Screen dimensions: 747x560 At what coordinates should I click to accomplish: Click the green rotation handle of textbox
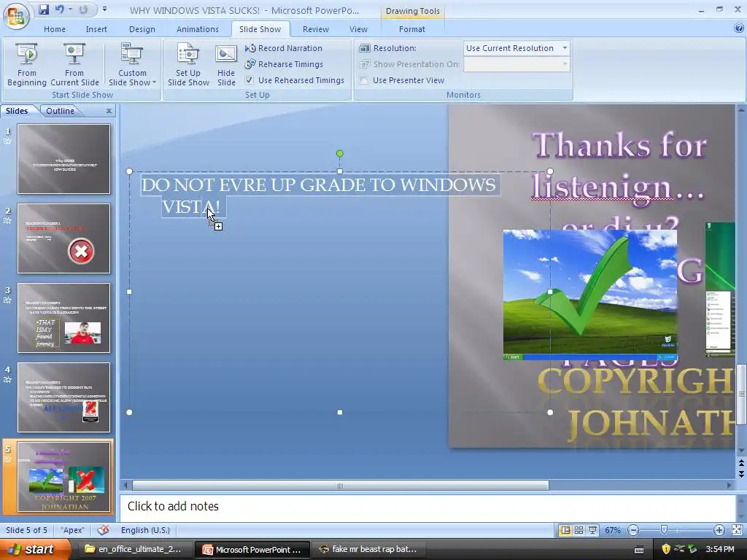coord(340,153)
